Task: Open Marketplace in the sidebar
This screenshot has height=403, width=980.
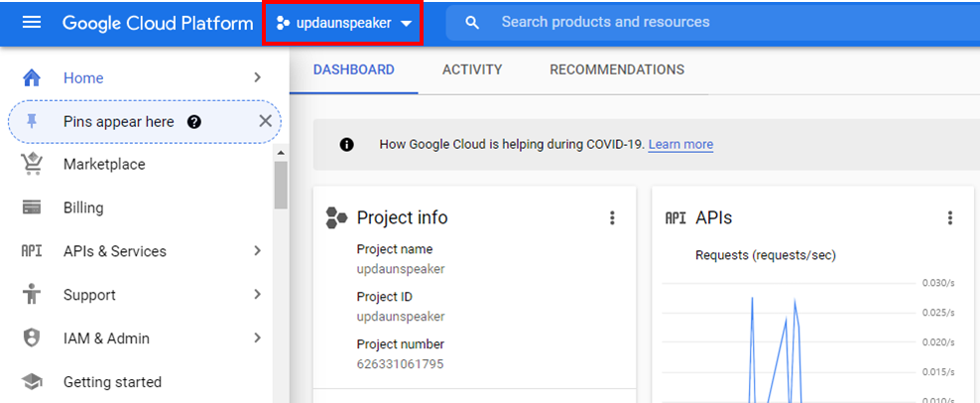Action: (104, 165)
